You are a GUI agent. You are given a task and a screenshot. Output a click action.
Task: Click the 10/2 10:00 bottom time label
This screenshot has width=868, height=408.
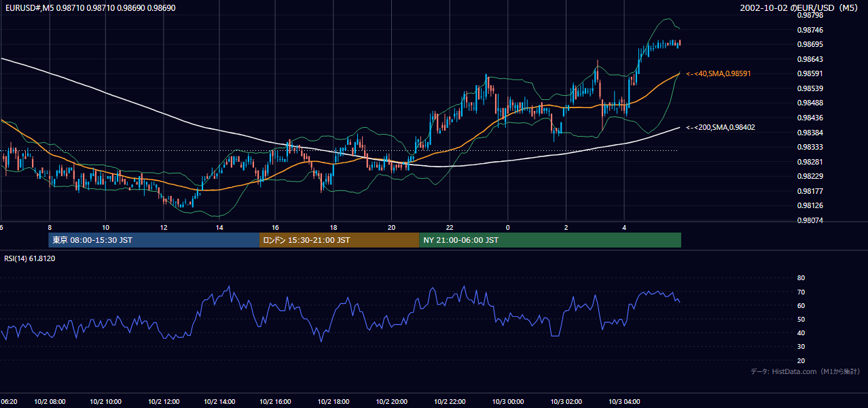(x=105, y=402)
